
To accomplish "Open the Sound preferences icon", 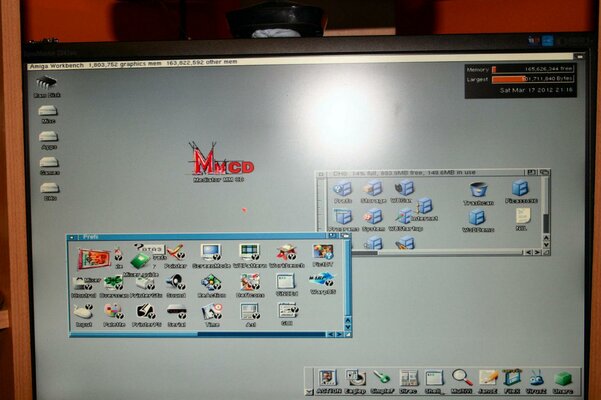I will 176,283.
